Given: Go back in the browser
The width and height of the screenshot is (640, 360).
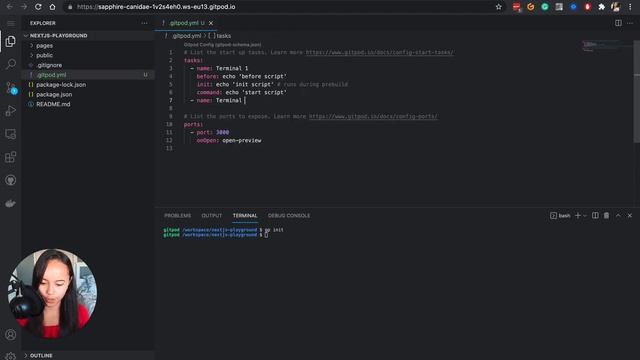Looking at the screenshot, I should click(x=9, y=7).
